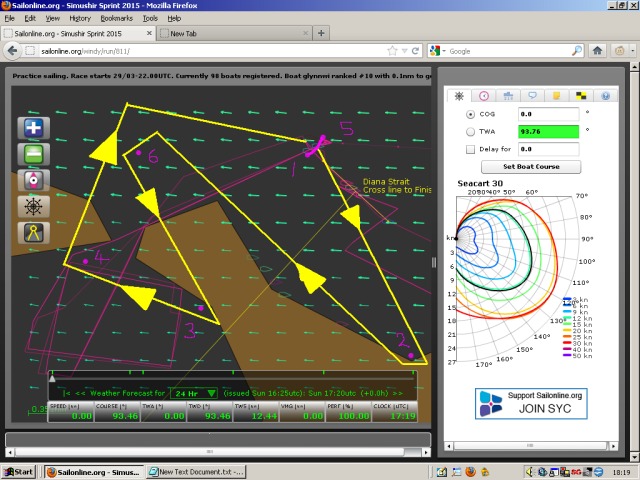Close the Sailonline.org Simushir Sprint tab

tap(149, 33)
